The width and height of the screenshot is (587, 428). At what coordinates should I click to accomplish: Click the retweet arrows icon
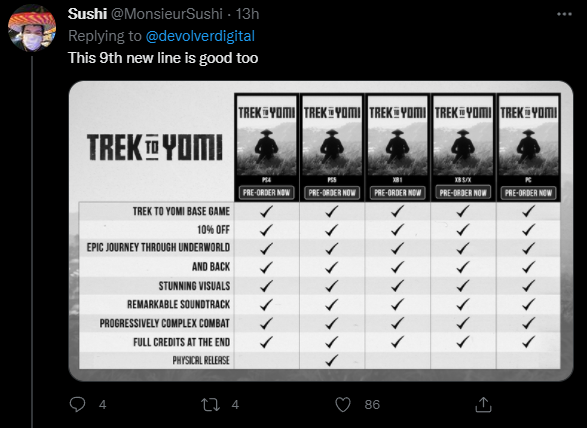(x=210, y=405)
